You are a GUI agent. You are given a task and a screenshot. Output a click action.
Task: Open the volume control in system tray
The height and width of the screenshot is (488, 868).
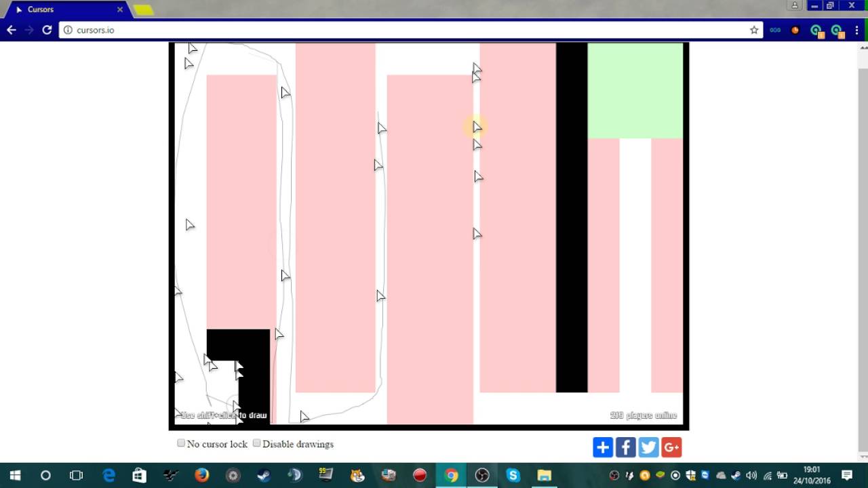coord(751,475)
